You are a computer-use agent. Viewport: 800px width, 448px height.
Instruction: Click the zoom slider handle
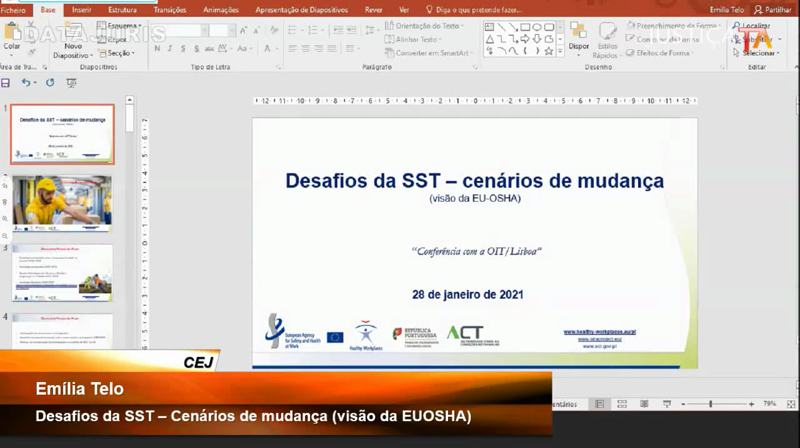[710, 404]
